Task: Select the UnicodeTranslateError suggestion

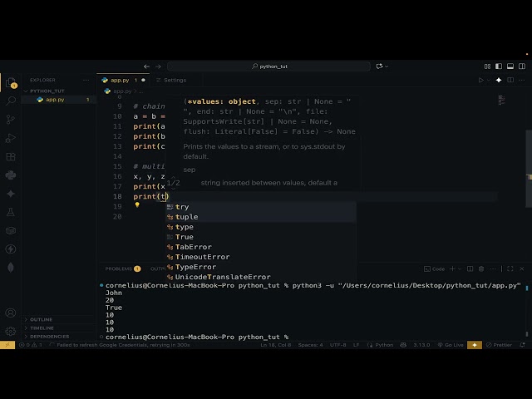Action: coord(260,277)
